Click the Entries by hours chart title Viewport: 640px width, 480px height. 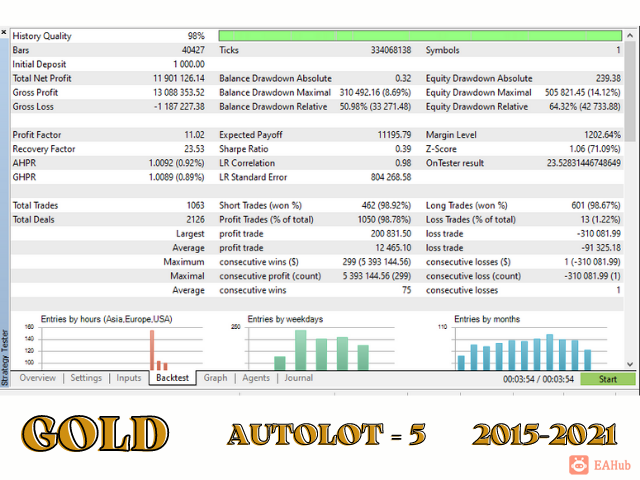107,319
